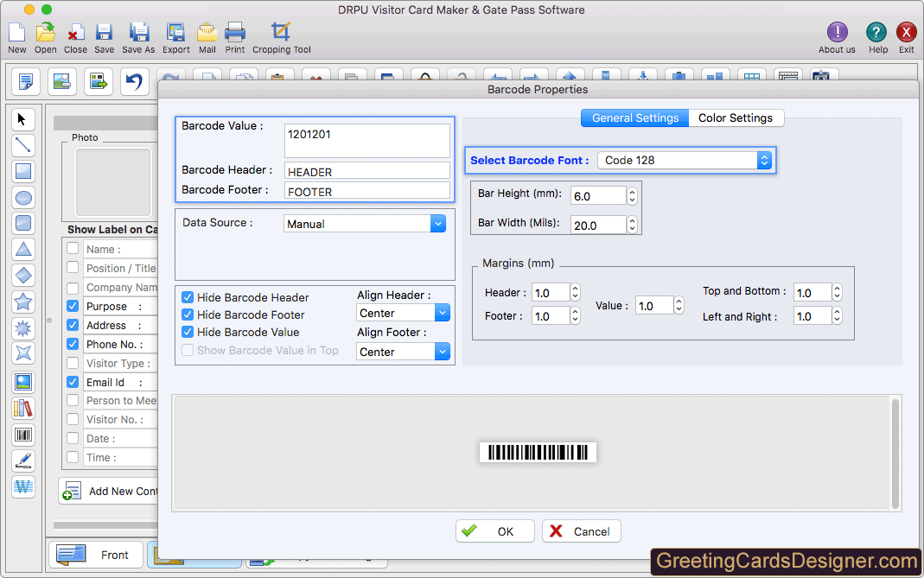Adjust the Footer margin stepper
The image size is (924, 578).
(x=575, y=316)
